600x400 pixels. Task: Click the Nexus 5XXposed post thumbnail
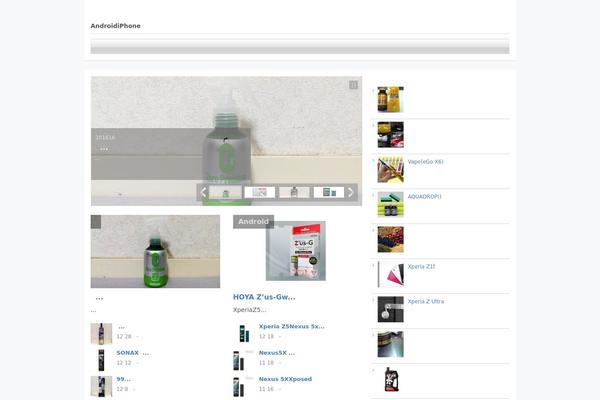(244, 386)
